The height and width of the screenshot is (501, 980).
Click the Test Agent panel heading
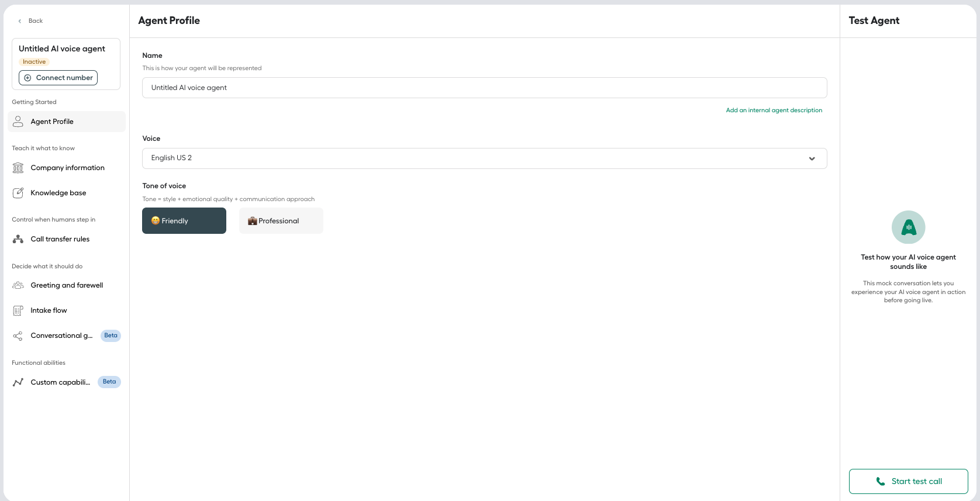[x=874, y=20]
